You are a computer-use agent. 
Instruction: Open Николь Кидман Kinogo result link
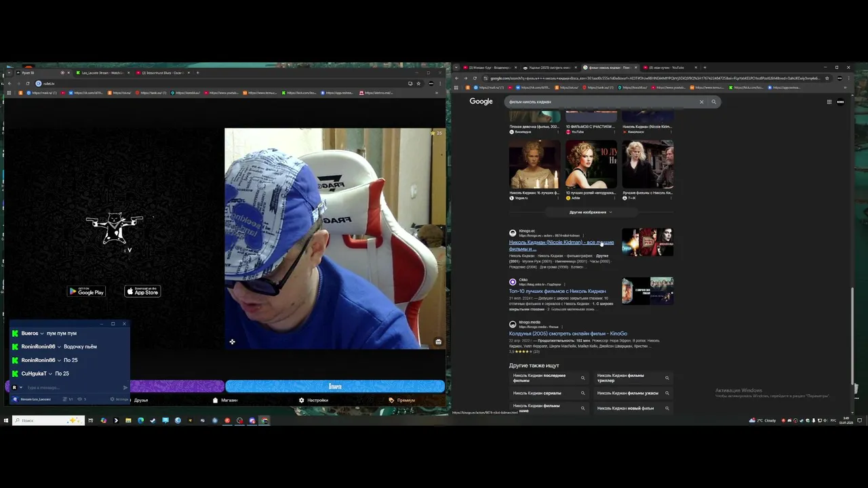pyautogui.click(x=561, y=245)
